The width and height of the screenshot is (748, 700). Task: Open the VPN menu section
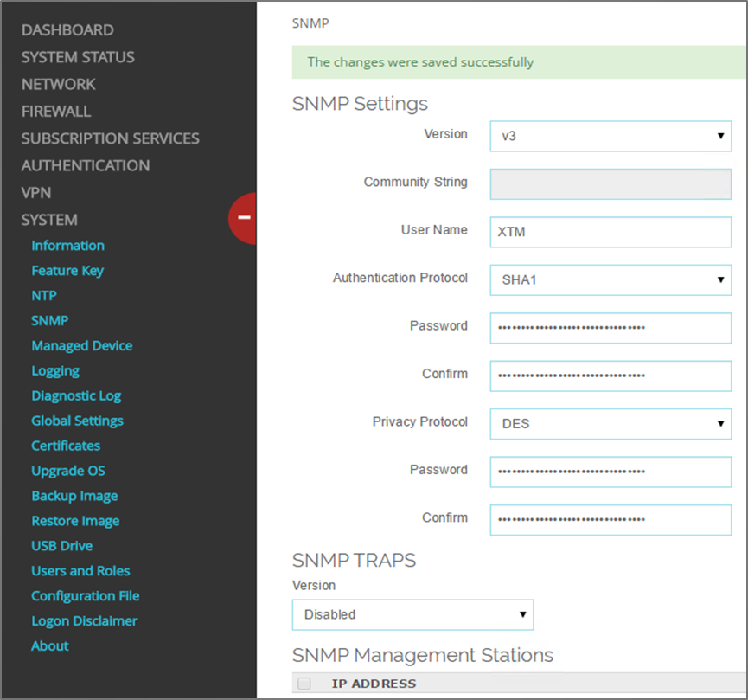[x=36, y=193]
